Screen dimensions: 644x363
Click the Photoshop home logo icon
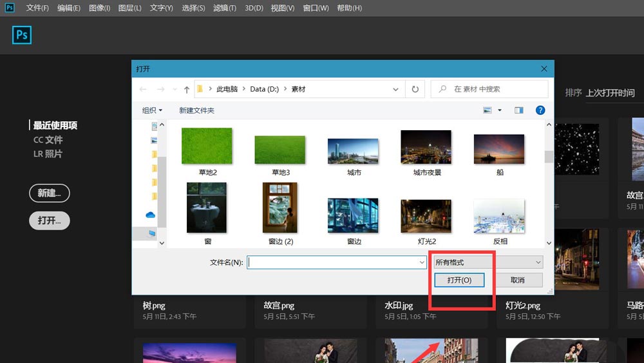click(x=22, y=35)
